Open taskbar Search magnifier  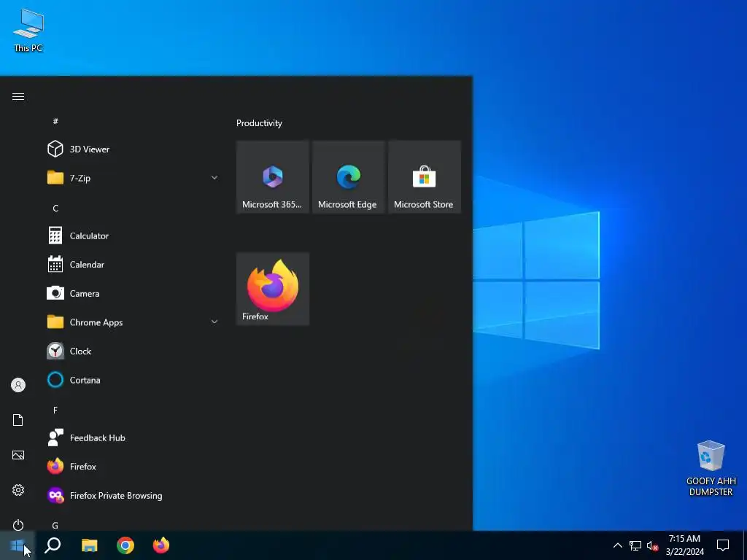click(x=53, y=545)
